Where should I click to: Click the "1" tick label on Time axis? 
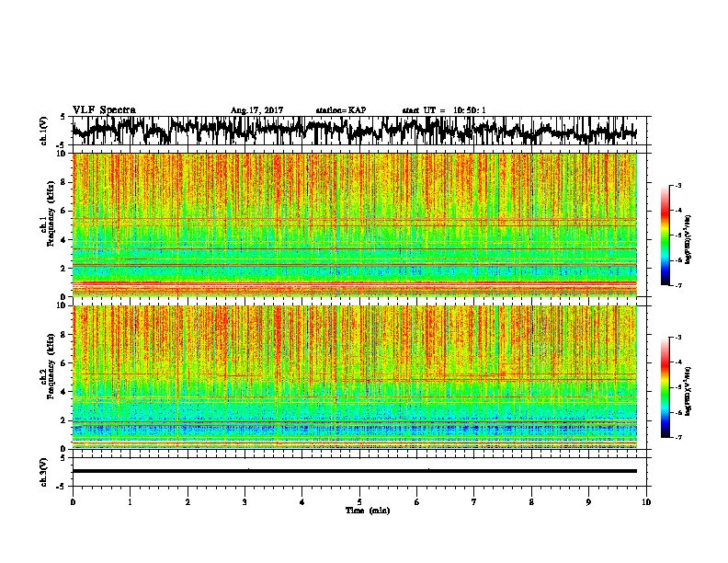(130, 502)
